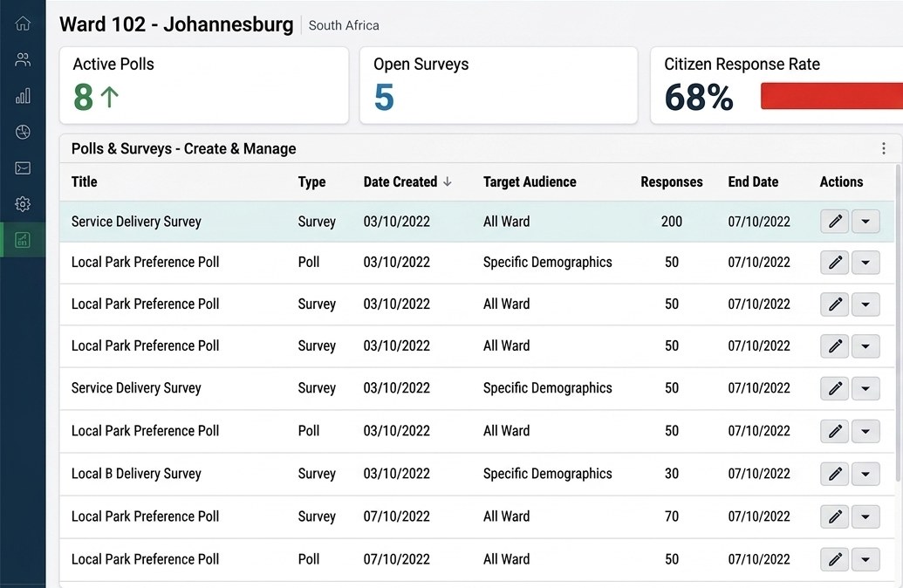Open the Open Surveys card
The image size is (903, 588).
click(498, 85)
